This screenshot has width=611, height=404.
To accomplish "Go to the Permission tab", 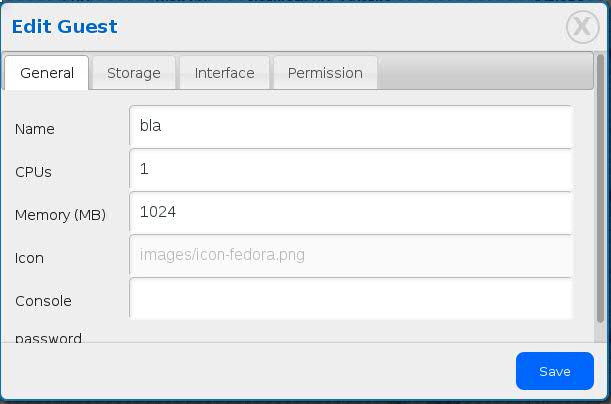I will point(325,73).
